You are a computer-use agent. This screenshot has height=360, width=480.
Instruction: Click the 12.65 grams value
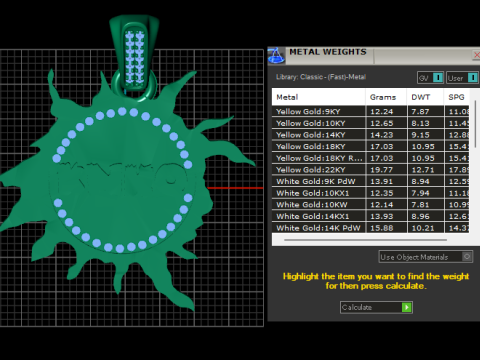click(382, 123)
